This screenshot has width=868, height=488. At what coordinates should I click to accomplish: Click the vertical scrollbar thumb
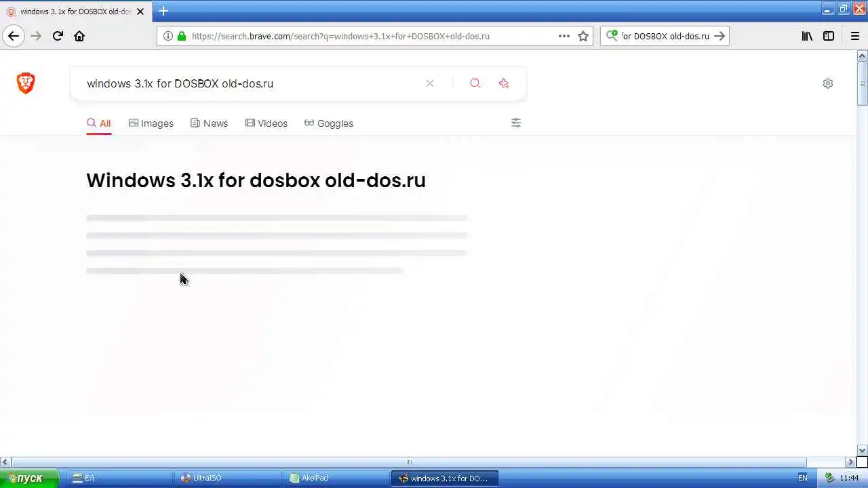tap(863, 83)
